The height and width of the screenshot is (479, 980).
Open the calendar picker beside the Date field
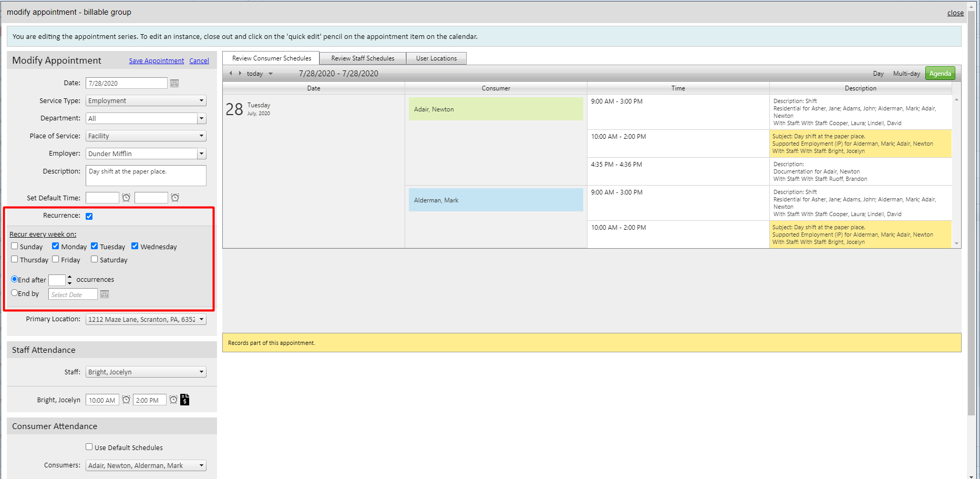click(174, 83)
